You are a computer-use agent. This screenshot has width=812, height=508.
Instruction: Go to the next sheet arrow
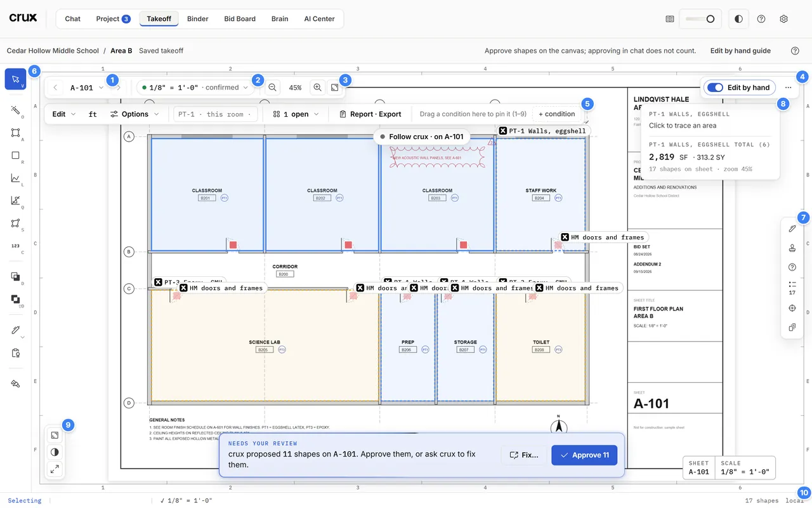pos(119,88)
